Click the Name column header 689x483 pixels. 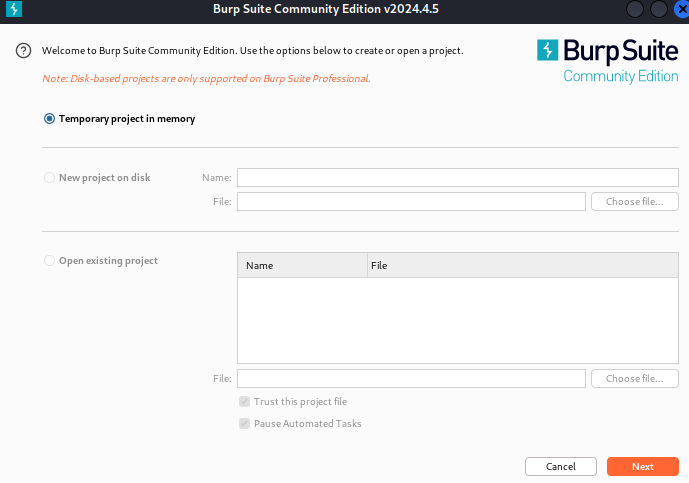(x=302, y=265)
